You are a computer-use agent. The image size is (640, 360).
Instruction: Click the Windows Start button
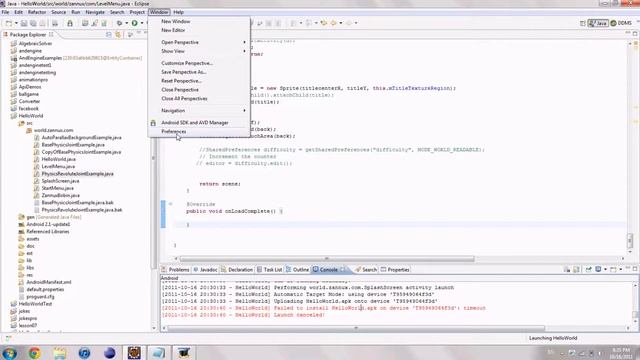coord(9,353)
